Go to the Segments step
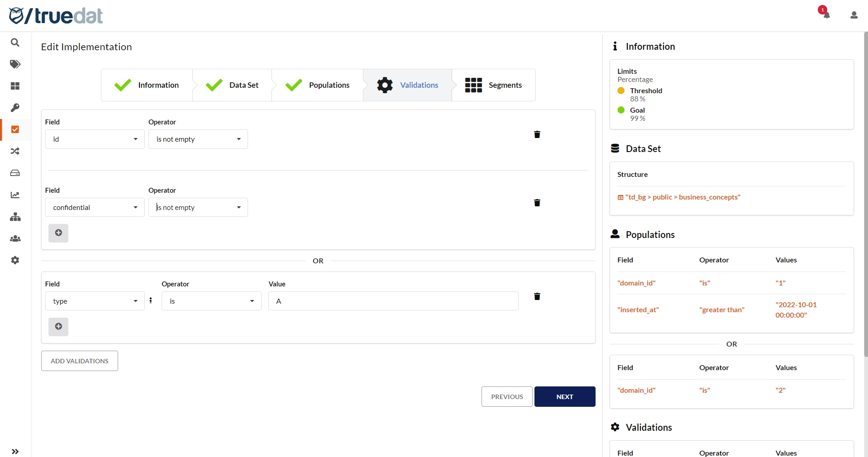This screenshot has width=868, height=457. (494, 85)
